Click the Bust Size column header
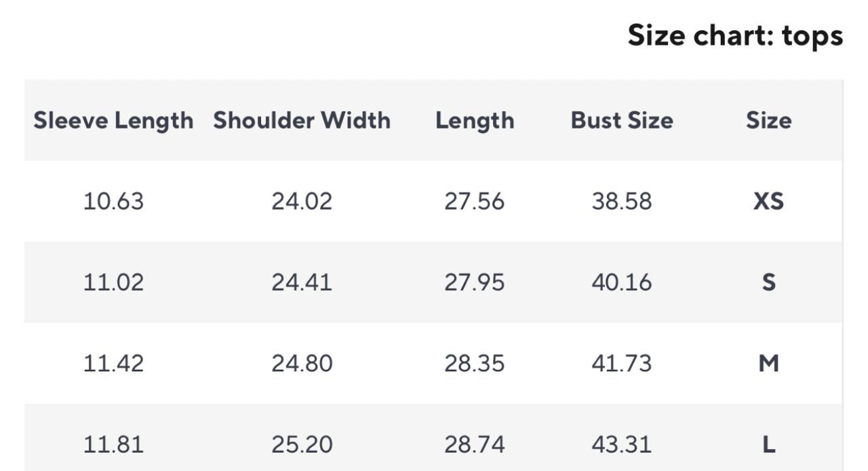 click(x=622, y=120)
